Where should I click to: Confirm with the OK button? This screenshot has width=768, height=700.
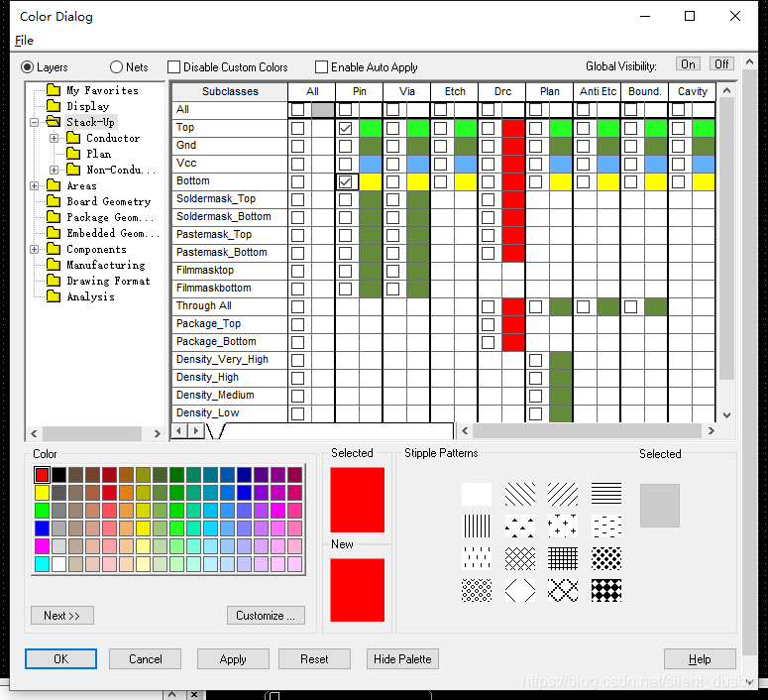(60, 658)
